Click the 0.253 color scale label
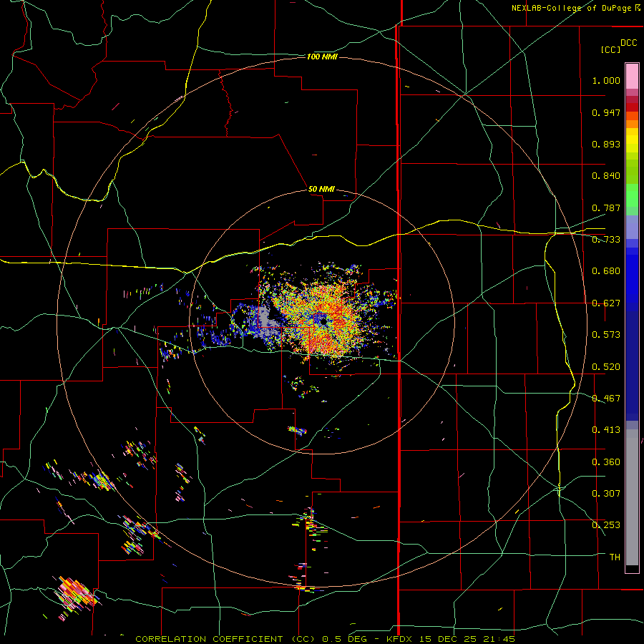Image resolution: width=644 pixels, height=644 pixels. point(606,525)
